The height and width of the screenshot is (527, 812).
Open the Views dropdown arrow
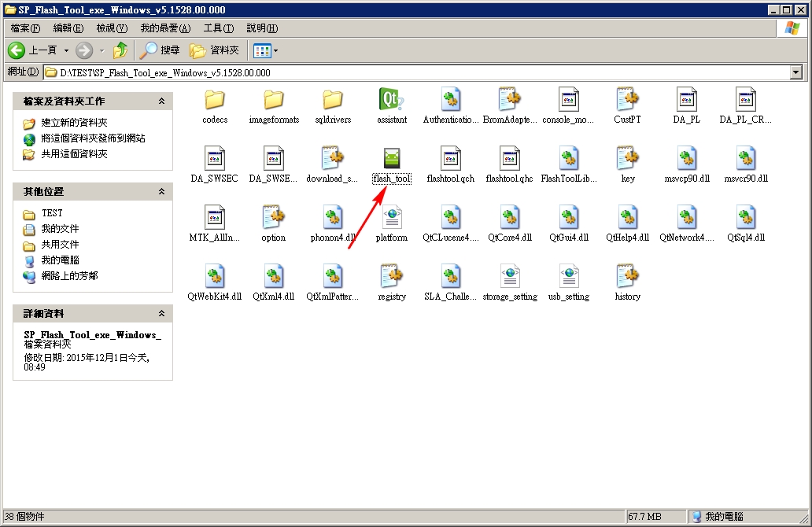click(275, 50)
